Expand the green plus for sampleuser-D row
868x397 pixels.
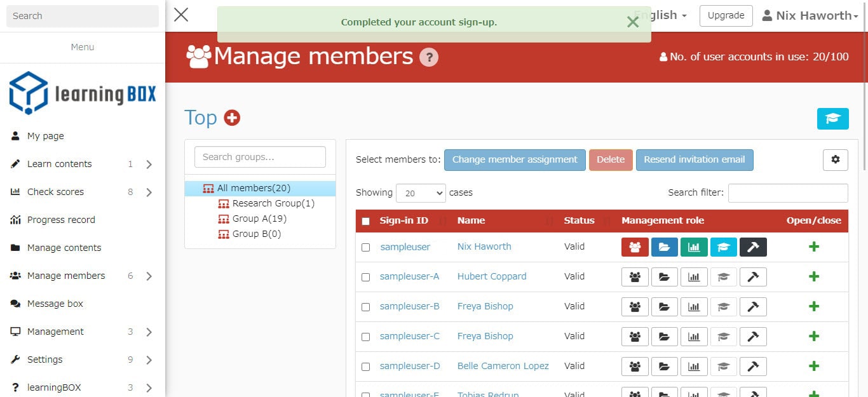813,366
